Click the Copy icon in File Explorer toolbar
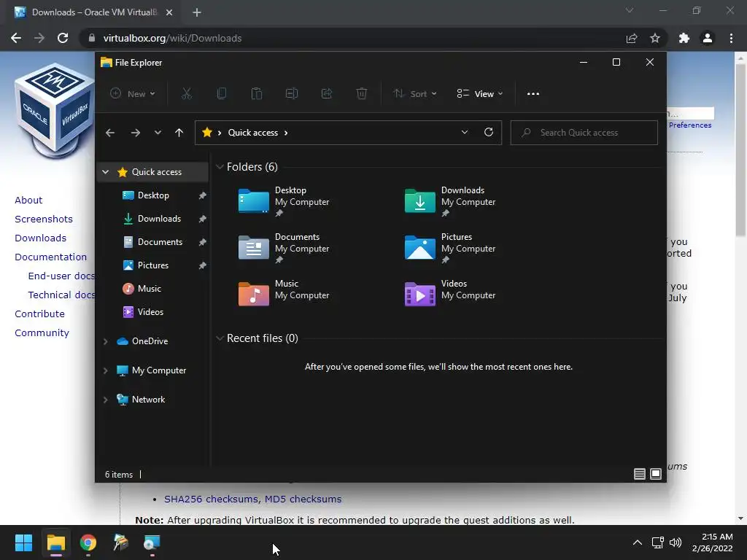Viewport: 747px width, 560px height. (222, 94)
